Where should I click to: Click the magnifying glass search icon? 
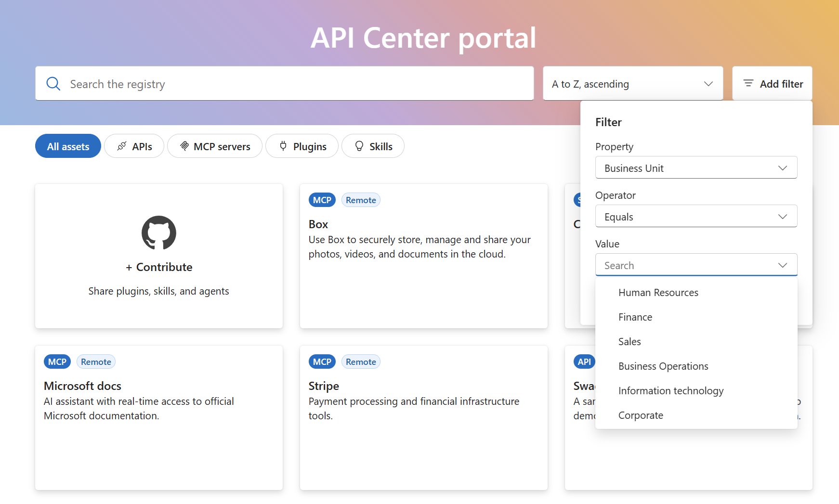(x=53, y=84)
